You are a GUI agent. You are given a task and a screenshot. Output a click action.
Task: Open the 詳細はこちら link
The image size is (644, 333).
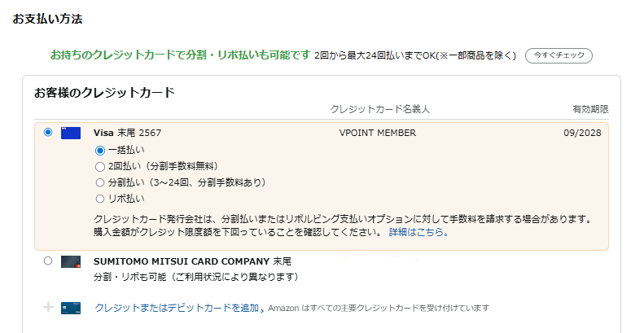(418, 232)
